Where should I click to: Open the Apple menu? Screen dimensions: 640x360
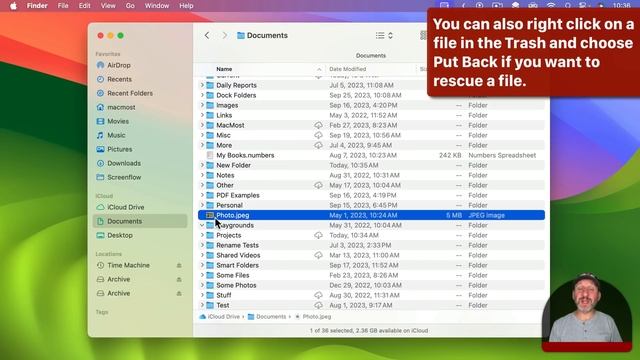coord(13,6)
